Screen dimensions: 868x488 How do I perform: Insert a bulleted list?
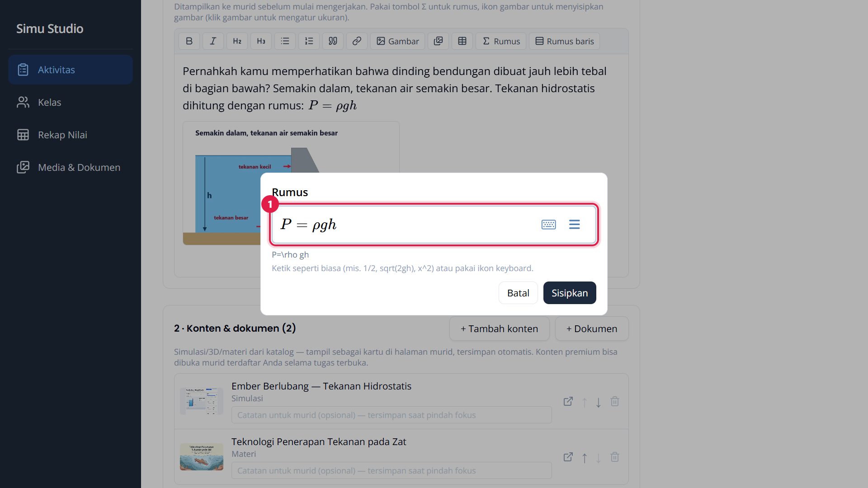point(285,41)
